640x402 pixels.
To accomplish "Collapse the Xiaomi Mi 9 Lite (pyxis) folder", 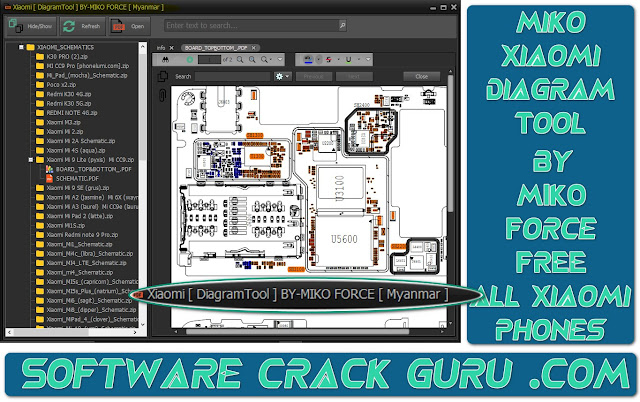I will (31, 160).
